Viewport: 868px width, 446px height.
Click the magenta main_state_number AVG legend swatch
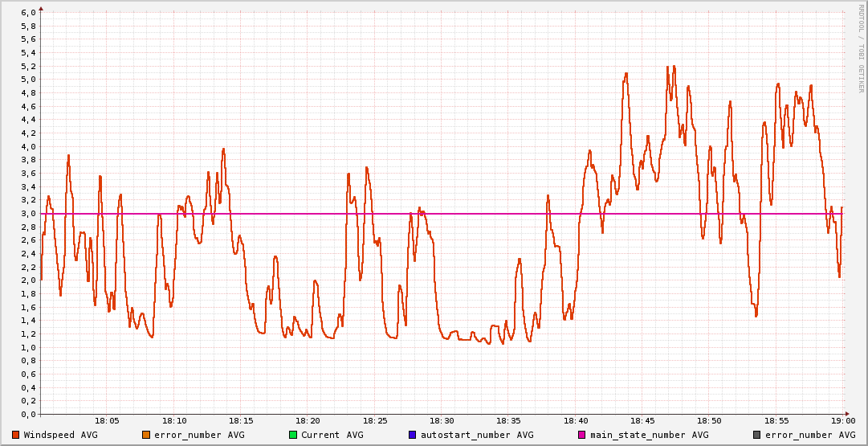[x=582, y=435]
